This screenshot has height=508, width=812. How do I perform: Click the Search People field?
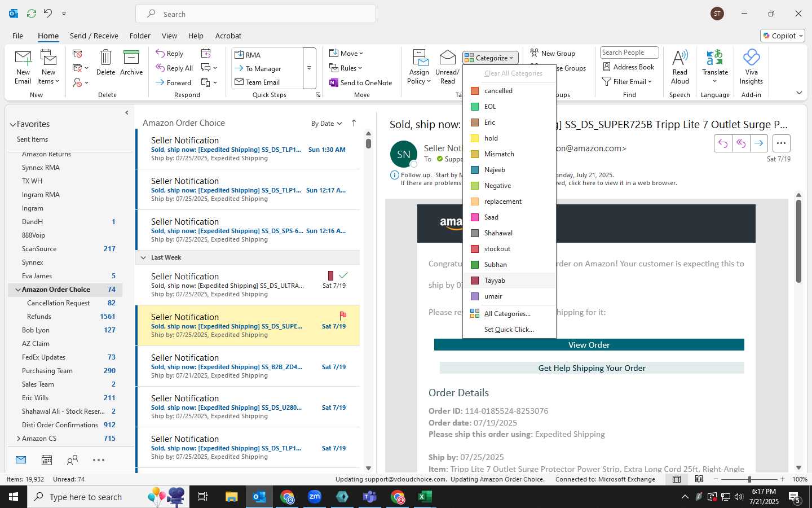click(629, 52)
